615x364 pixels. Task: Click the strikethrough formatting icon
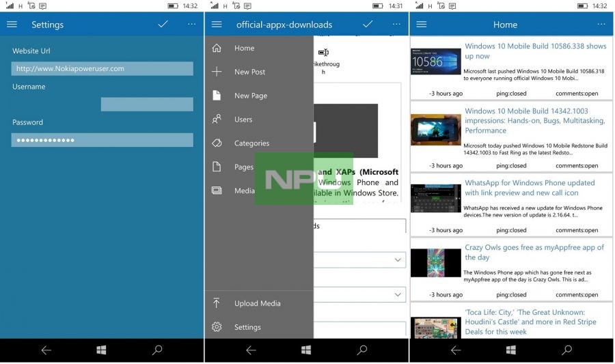point(324,53)
